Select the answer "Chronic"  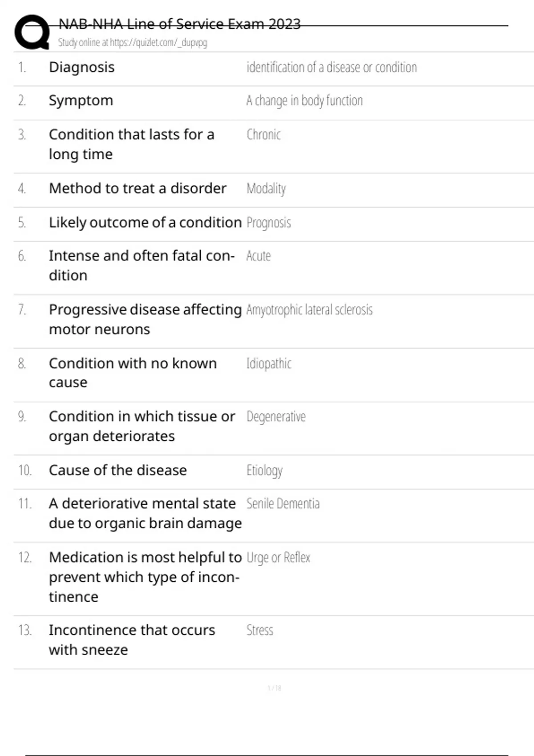coord(263,134)
